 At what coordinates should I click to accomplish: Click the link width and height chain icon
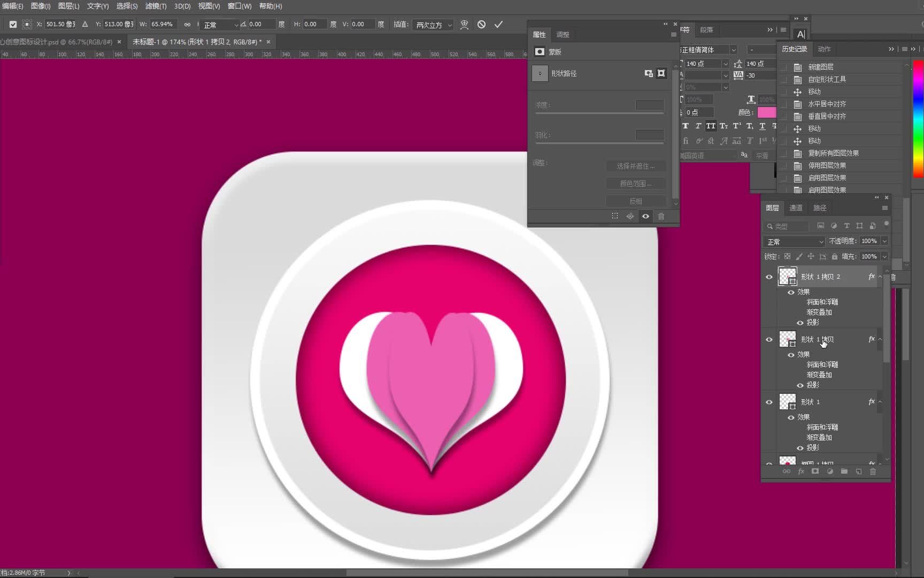pyautogui.click(x=187, y=25)
